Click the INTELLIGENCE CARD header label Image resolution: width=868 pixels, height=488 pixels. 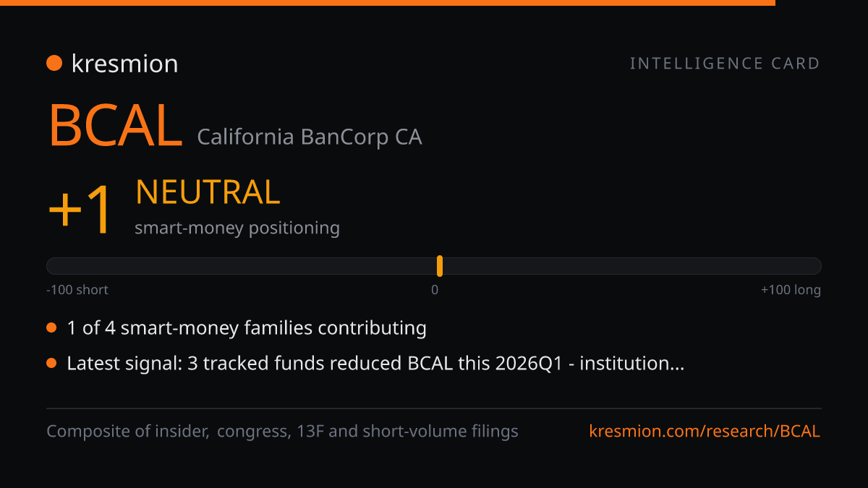pos(725,64)
